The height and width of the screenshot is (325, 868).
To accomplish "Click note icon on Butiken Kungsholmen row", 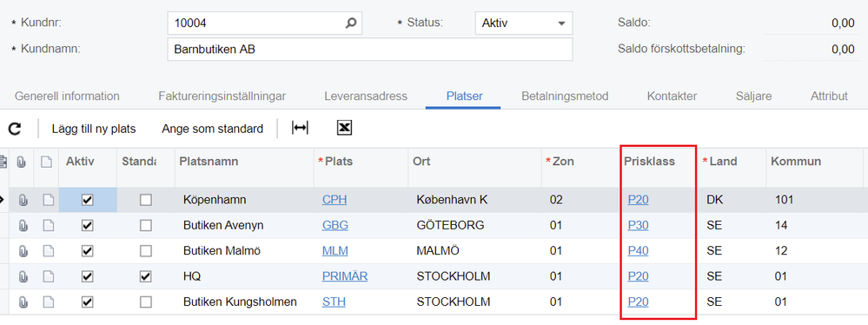I will tap(48, 302).
